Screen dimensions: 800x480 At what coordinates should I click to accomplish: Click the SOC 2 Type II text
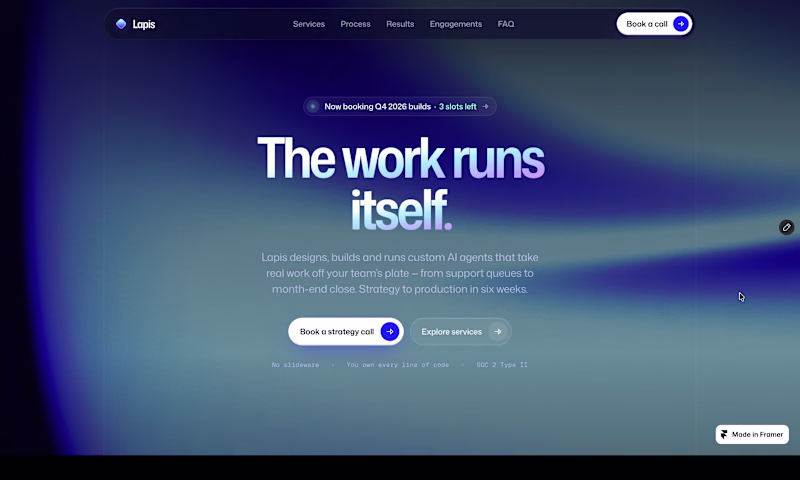click(x=502, y=365)
